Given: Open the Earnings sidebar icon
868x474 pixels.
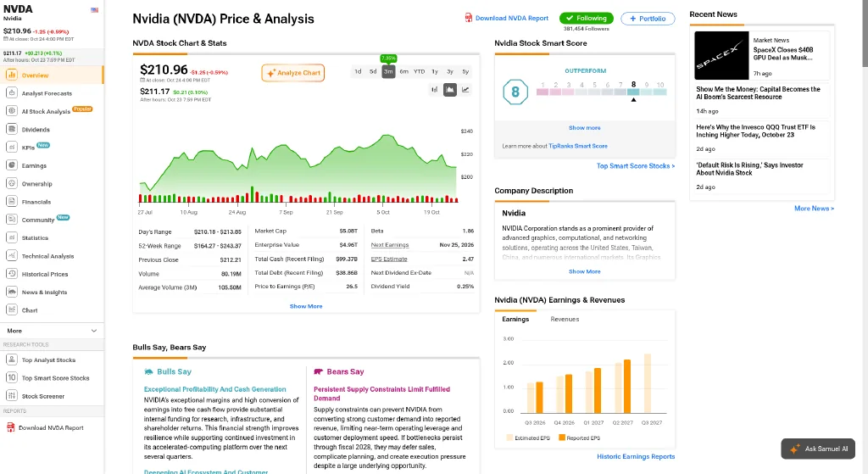Looking at the screenshot, I should point(12,165).
